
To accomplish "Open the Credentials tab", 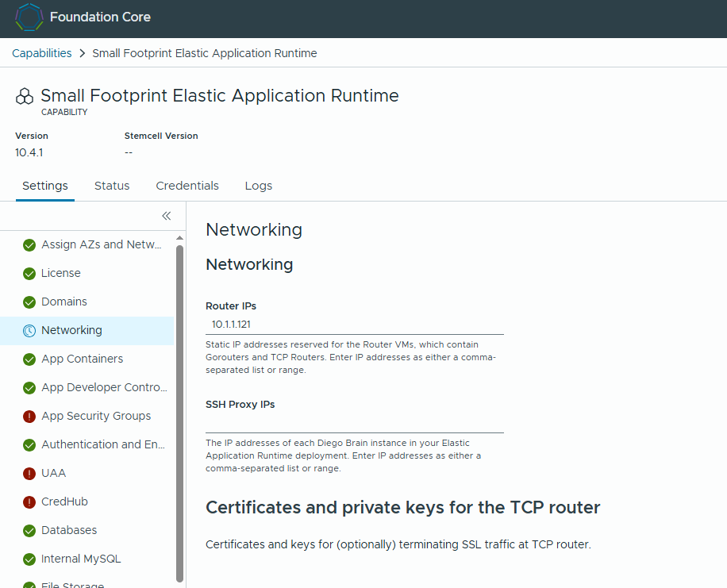I will pyautogui.click(x=187, y=186).
